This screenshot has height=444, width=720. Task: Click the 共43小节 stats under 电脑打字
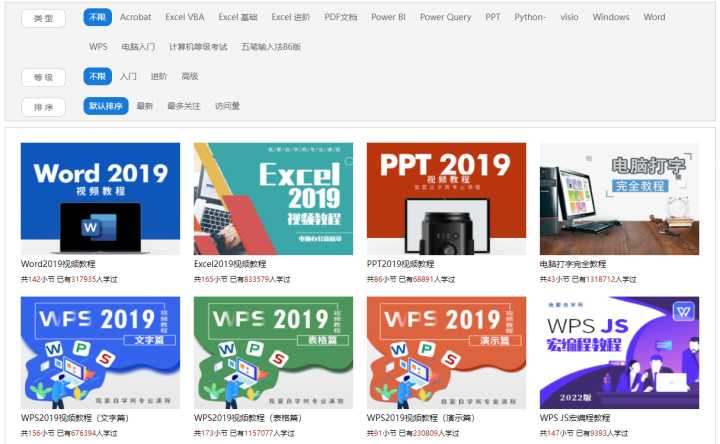pyautogui.click(x=588, y=279)
